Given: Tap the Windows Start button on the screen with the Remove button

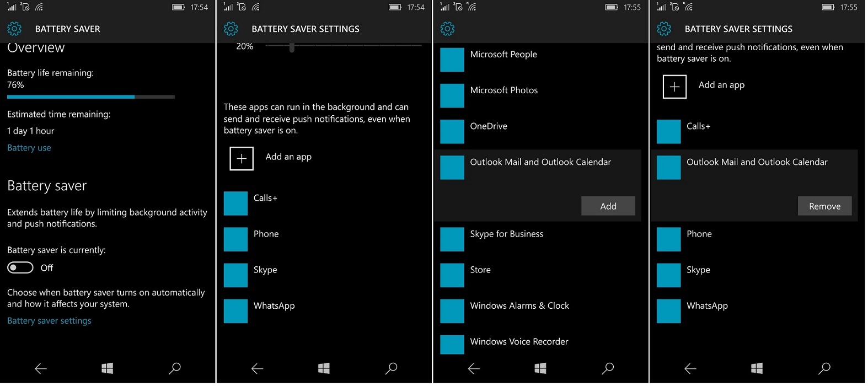Looking at the screenshot, I should (x=757, y=368).
